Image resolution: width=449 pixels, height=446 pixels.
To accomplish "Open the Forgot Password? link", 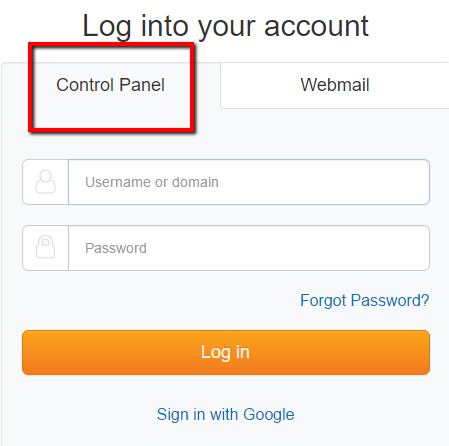I will pos(364,301).
